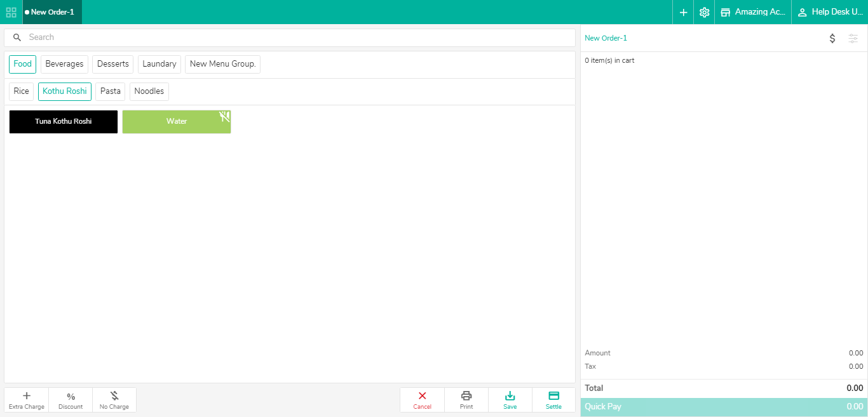
Task: Click the dollar sign icon in cart header
Action: [x=832, y=38]
